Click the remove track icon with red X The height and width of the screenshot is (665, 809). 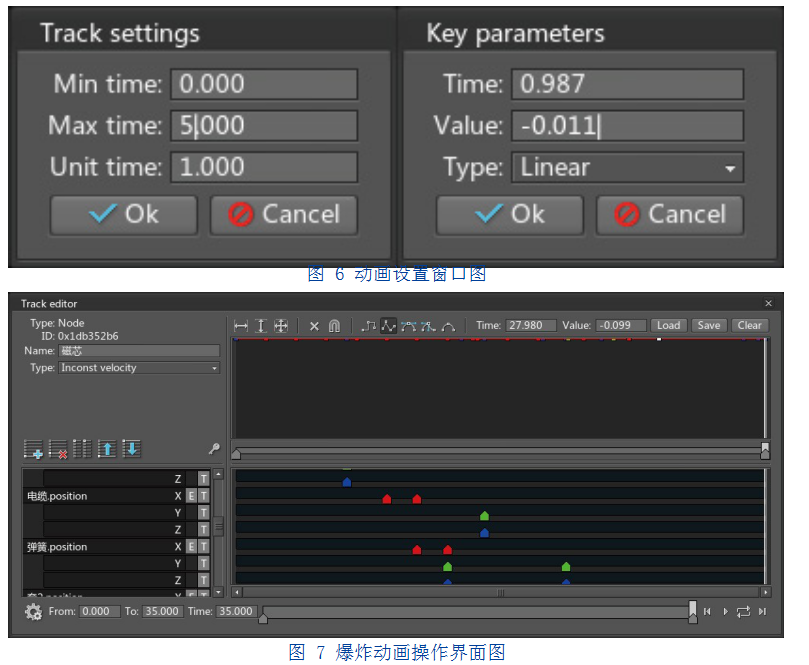[58, 449]
